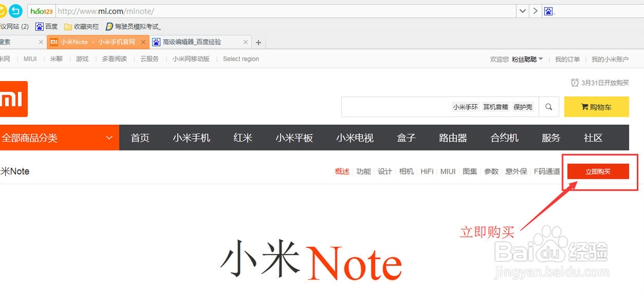Click the 小米手环 search suggestion tag
Screen dimensions: 644x294
click(x=466, y=107)
